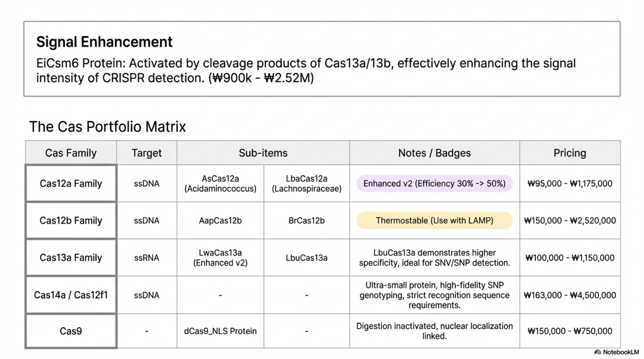Click the ₩150,000 - ₩750,000 price cell

tap(570, 331)
